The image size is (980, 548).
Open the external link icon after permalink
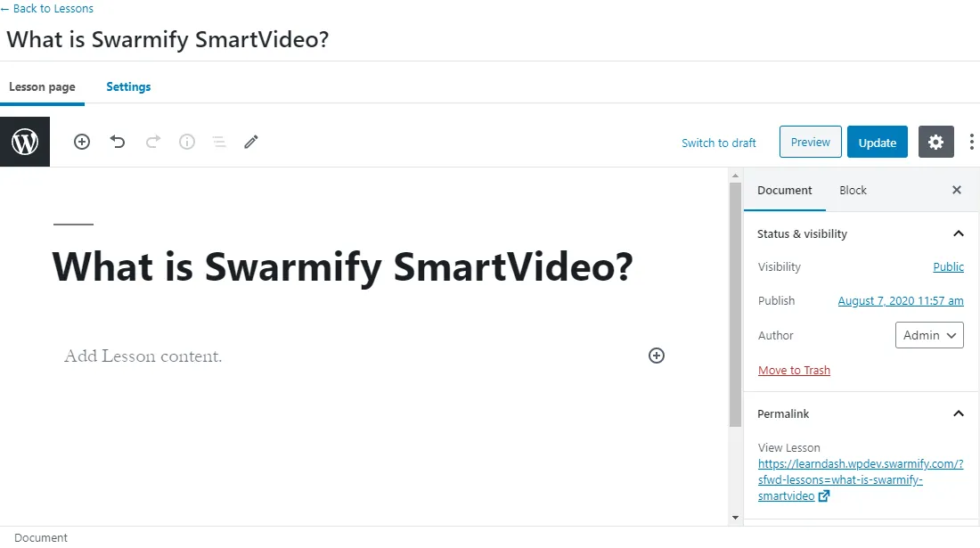[x=824, y=496]
